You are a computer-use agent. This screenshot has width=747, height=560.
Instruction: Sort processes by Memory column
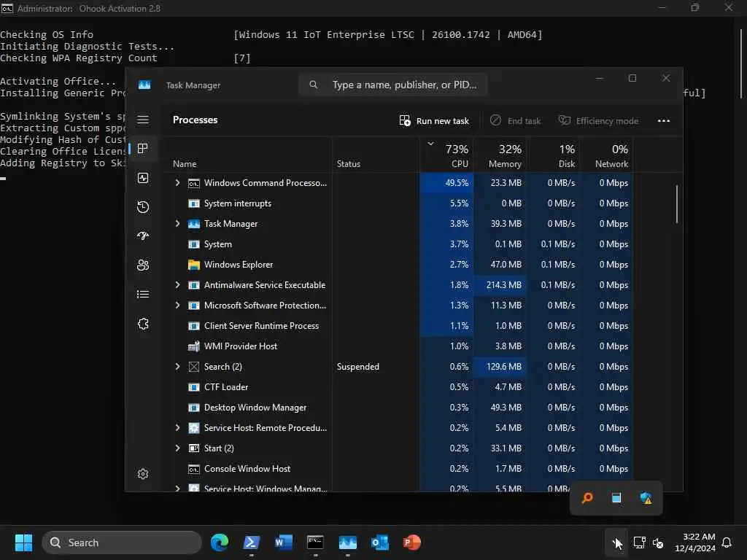500,155
